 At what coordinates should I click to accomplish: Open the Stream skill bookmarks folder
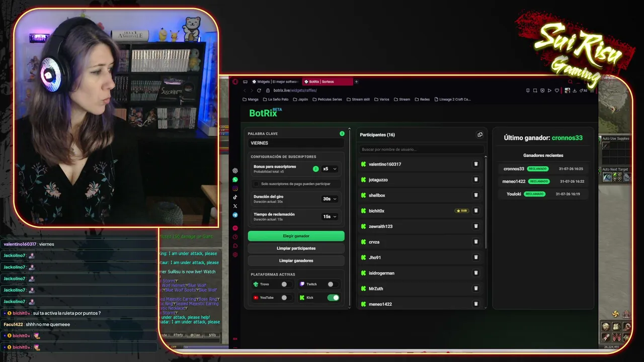pos(358,100)
